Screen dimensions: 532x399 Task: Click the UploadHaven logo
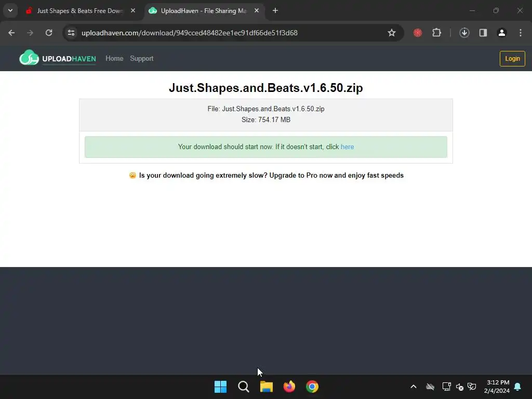click(58, 58)
